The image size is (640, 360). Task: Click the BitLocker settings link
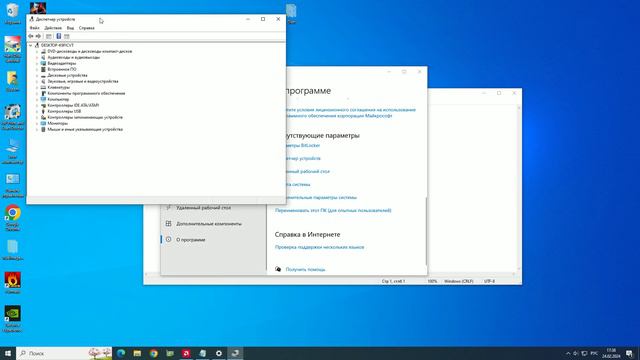click(303, 145)
